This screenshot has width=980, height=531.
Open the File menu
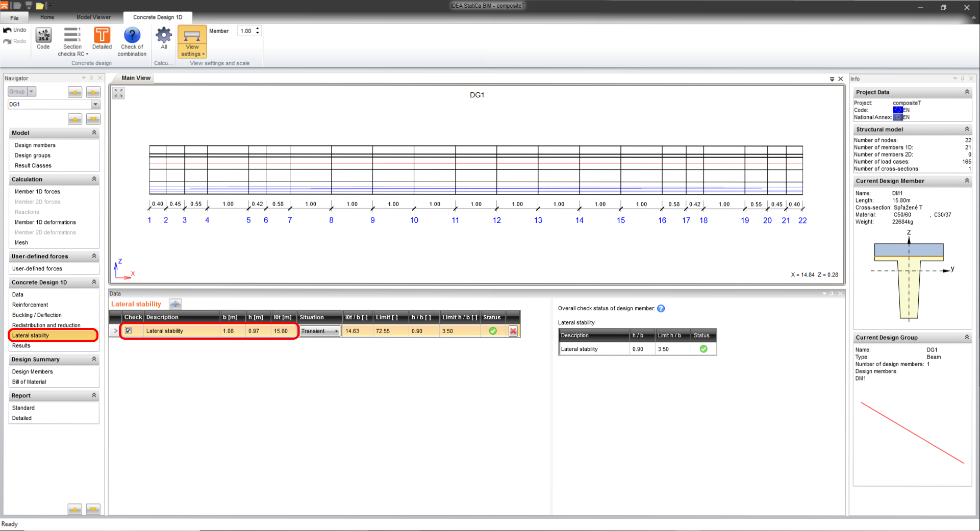click(x=14, y=17)
